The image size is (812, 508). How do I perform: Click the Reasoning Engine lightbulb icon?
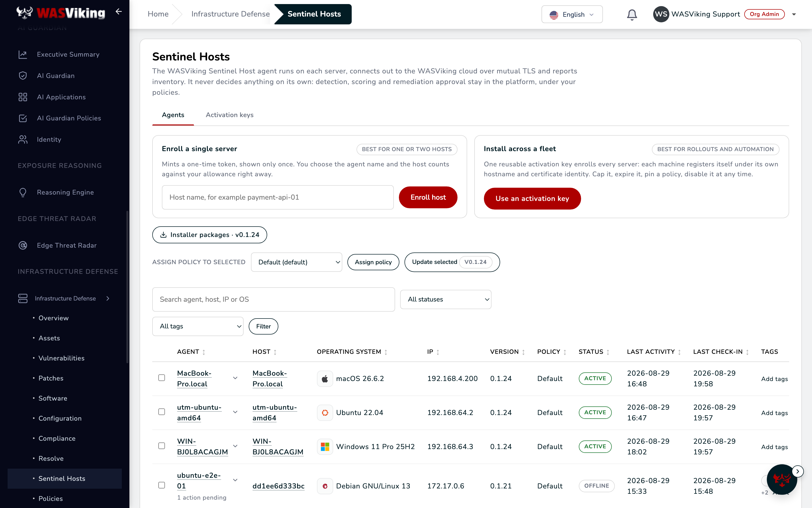coord(23,193)
